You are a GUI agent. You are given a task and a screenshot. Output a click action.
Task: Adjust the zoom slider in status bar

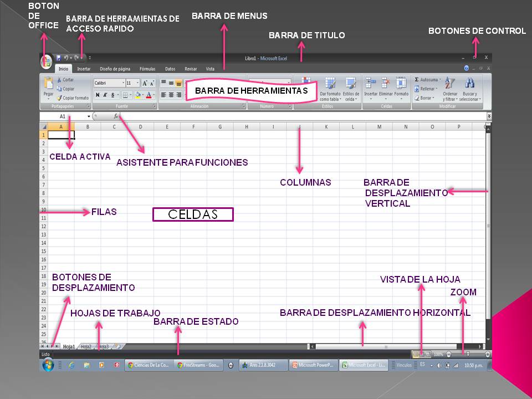[x=468, y=354]
